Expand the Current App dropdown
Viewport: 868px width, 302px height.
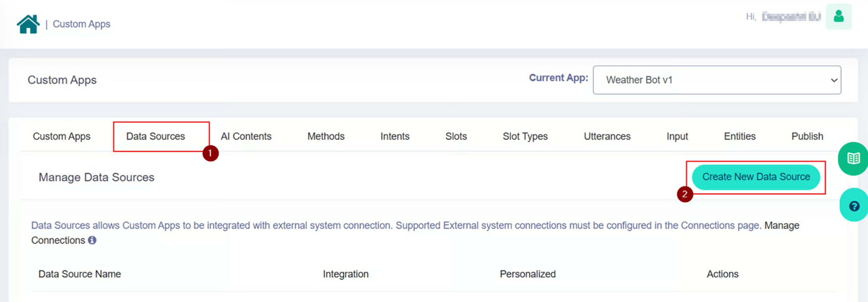[x=716, y=80]
